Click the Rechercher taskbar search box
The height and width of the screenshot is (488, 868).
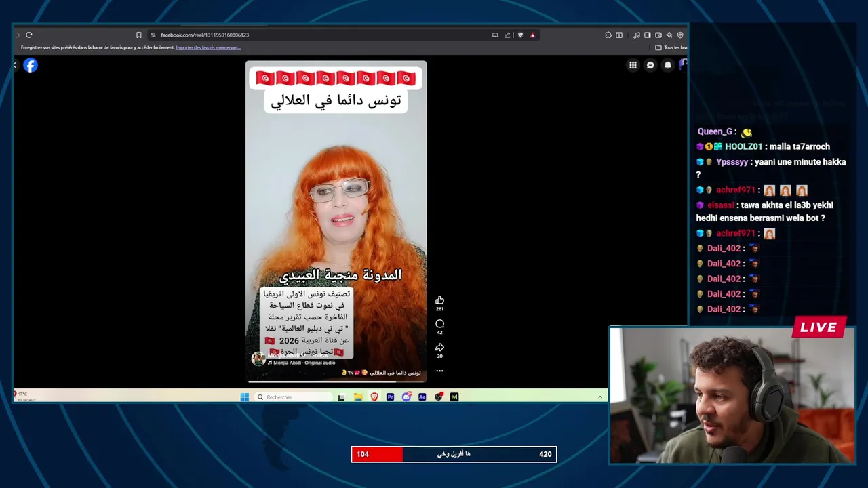pyautogui.click(x=293, y=397)
